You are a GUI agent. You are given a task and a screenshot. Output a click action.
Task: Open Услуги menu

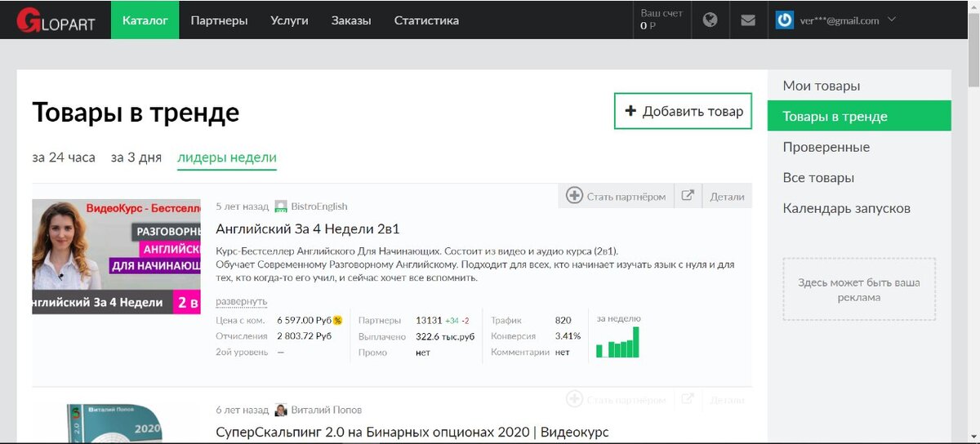(x=289, y=20)
